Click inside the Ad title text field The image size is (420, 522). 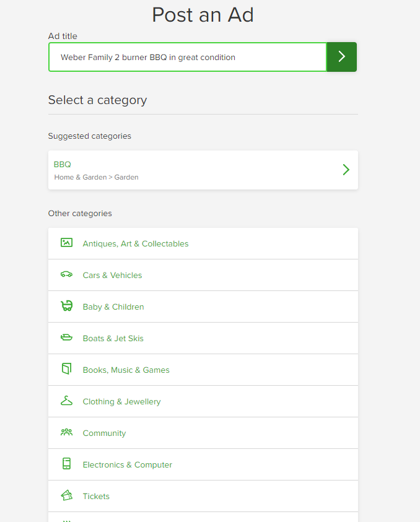click(x=188, y=57)
